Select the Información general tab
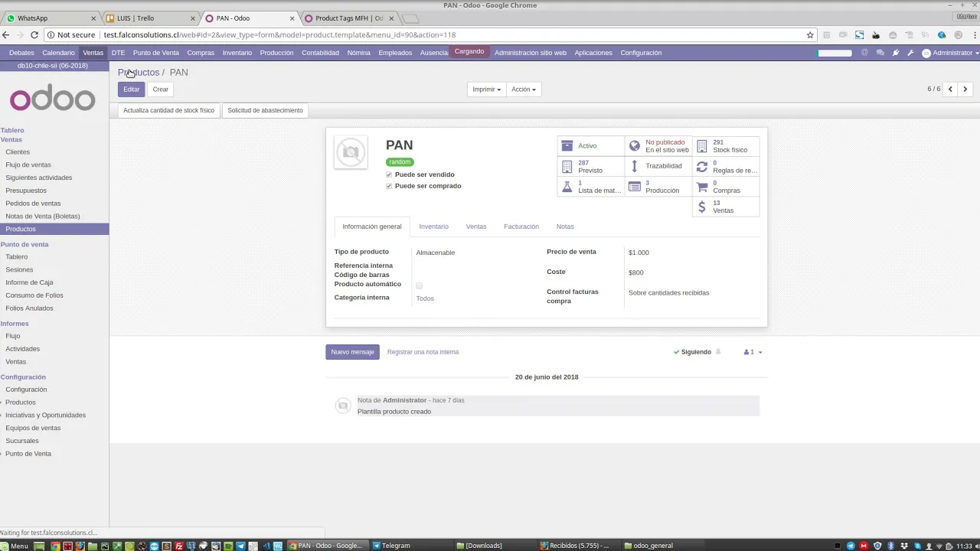Image resolution: width=980 pixels, height=551 pixels. (x=372, y=227)
